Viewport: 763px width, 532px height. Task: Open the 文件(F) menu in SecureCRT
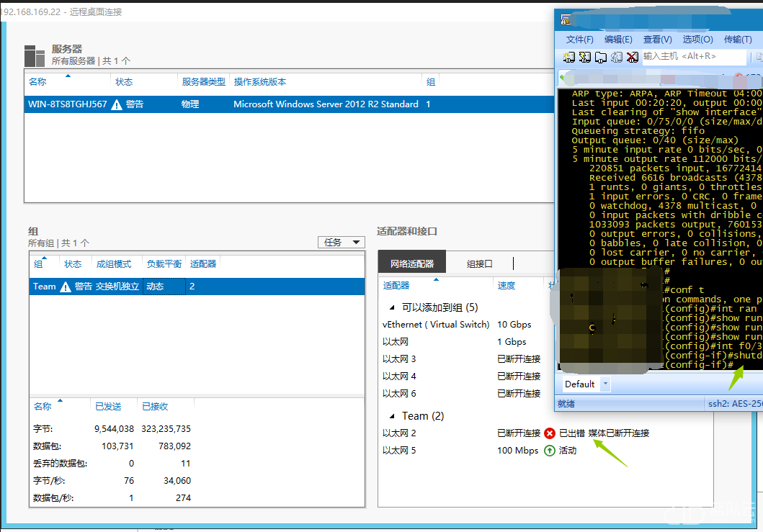point(579,40)
